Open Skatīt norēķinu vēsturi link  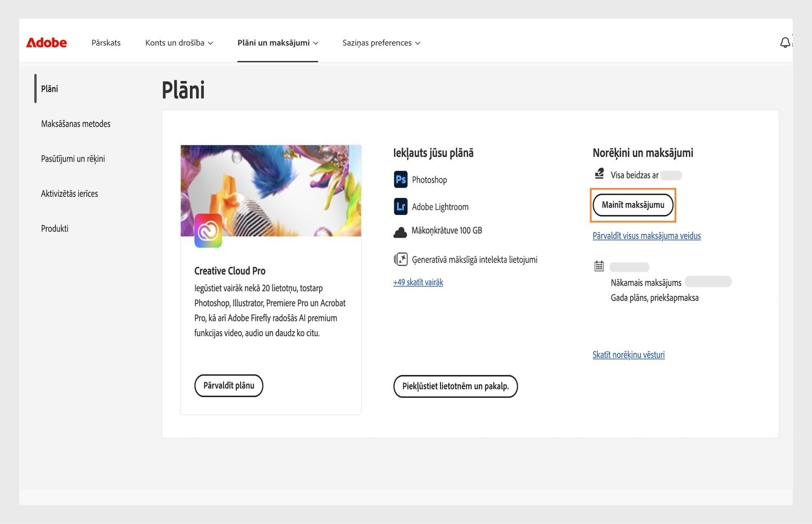click(x=628, y=355)
